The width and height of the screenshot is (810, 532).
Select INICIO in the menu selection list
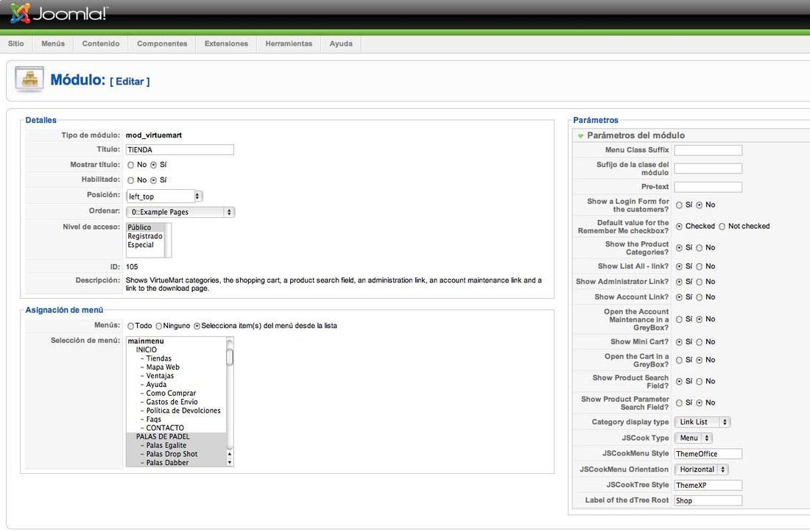coord(176,350)
